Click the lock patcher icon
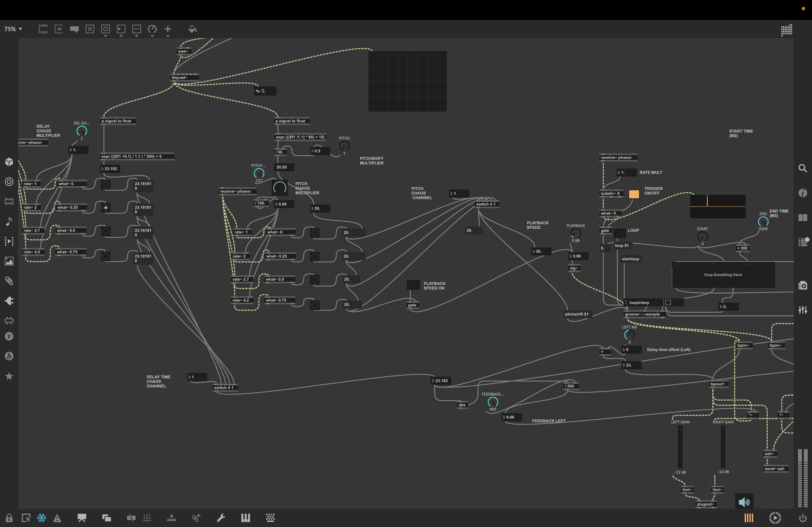The image size is (812, 527). [9, 518]
